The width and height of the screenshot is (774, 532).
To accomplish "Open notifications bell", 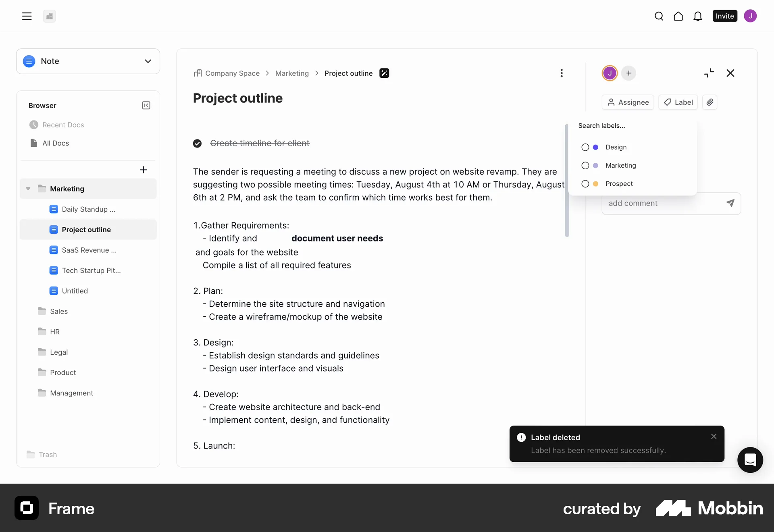I will [697, 16].
